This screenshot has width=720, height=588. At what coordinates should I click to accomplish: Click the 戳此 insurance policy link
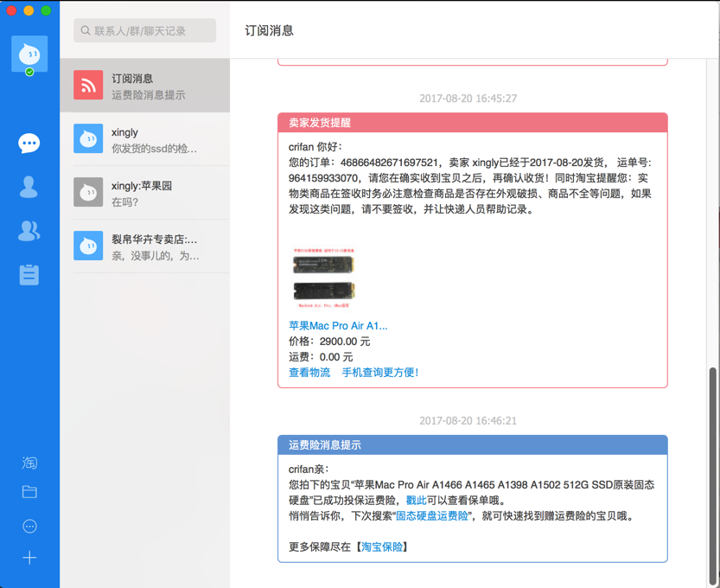coord(417,501)
